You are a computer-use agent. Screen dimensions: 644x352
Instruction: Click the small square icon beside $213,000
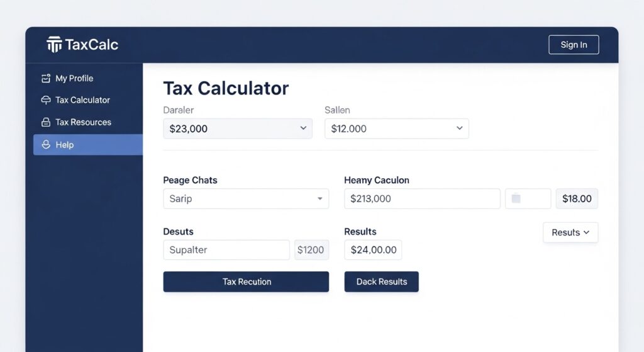[516, 199]
